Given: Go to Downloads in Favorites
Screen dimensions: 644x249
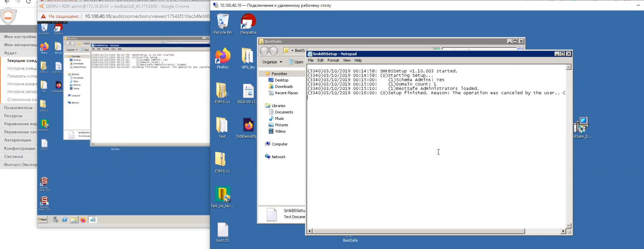Looking at the screenshot, I should click(284, 87).
